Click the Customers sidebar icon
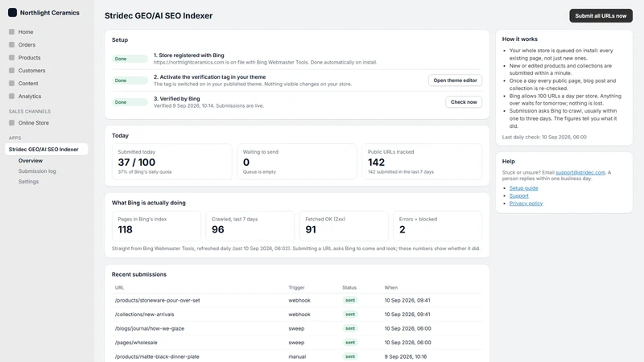 point(11,70)
